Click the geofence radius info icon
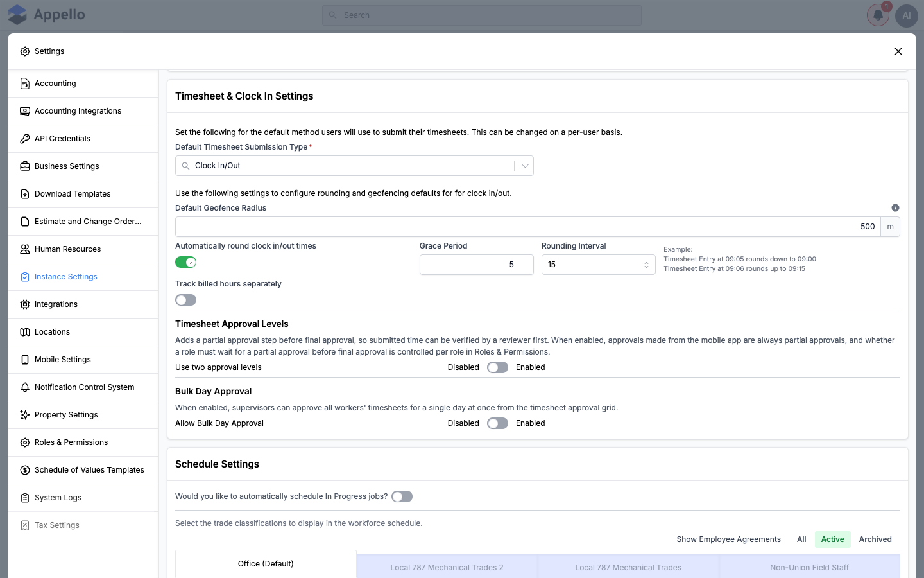 (x=895, y=208)
